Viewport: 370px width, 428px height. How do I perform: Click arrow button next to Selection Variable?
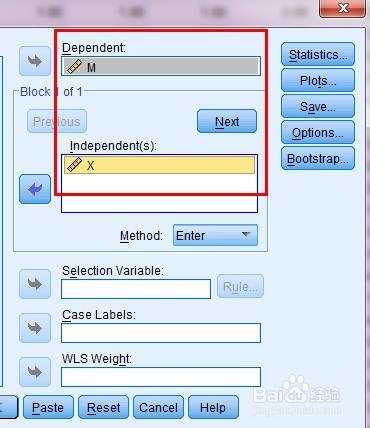coord(35,284)
